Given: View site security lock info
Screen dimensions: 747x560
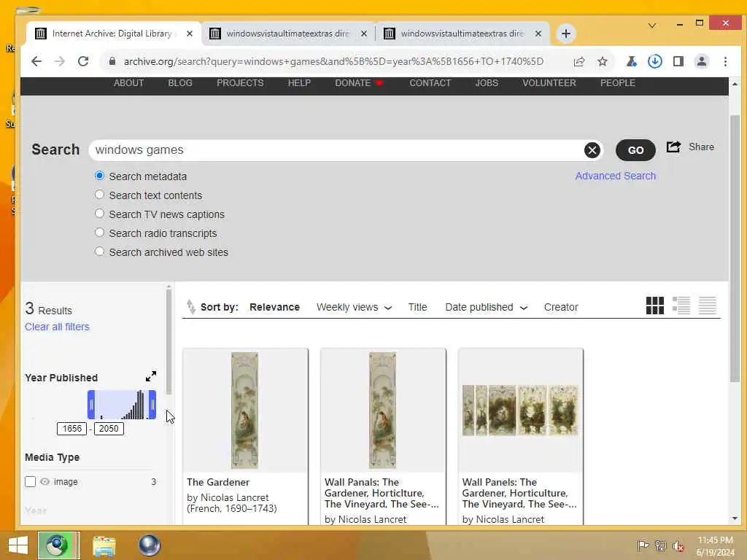Looking at the screenshot, I should [x=112, y=61].
